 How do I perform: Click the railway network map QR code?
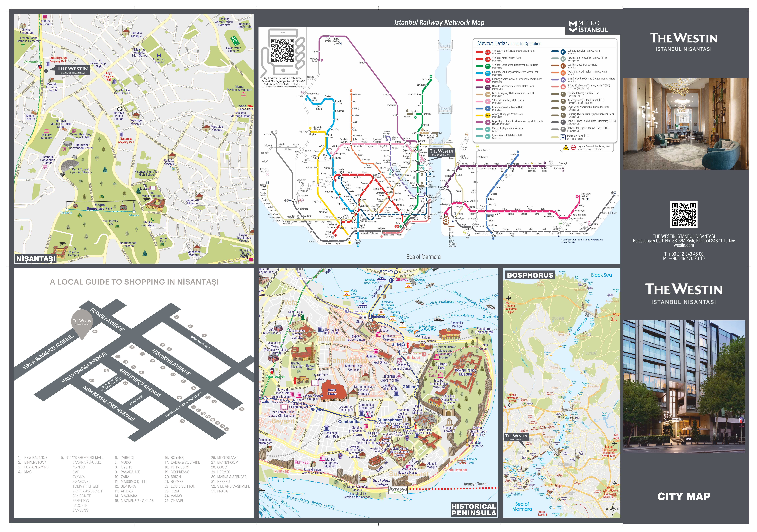click(x=283, y=50)
